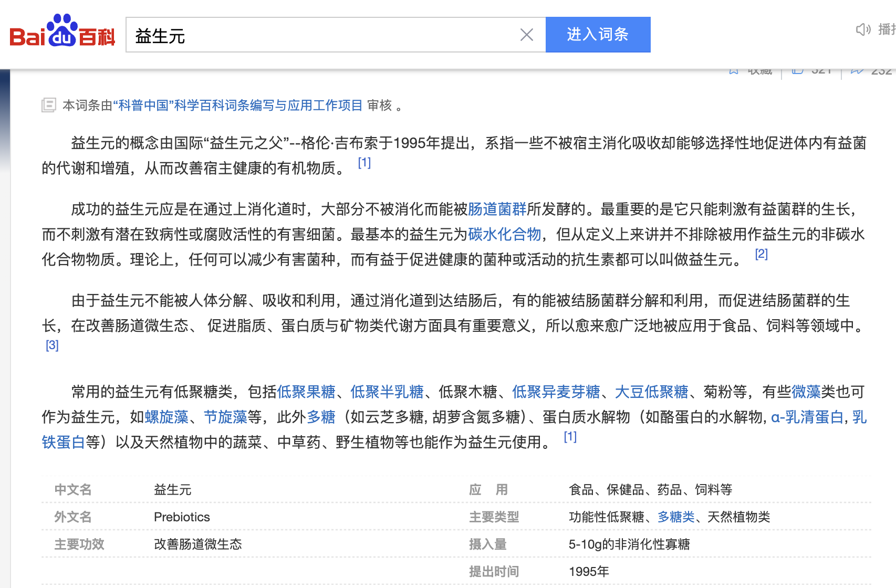This screenshot has width=896, height=588.
Task: Click the 益生元 value in the 中文名 row
Action: pyautogui.click(x=173, y=490)
